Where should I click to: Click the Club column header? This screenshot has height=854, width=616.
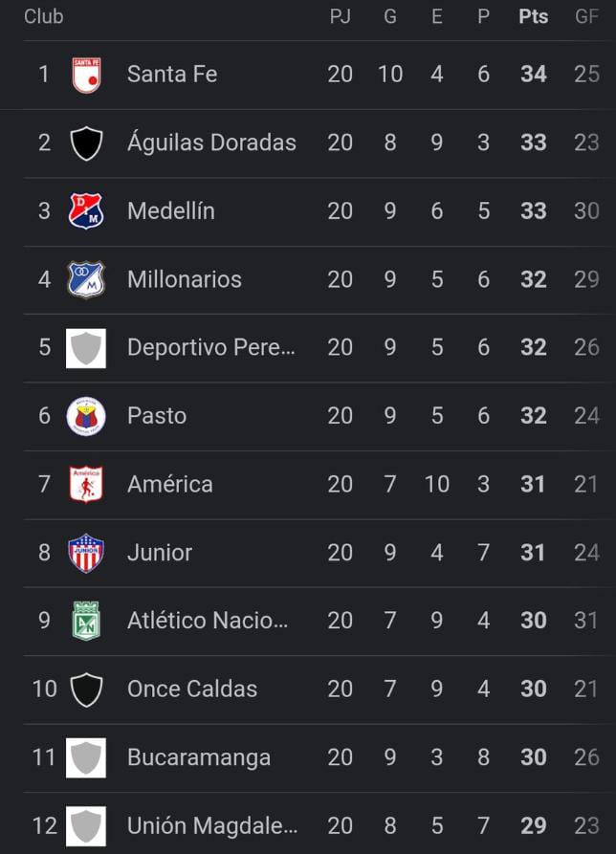[44, 17]
